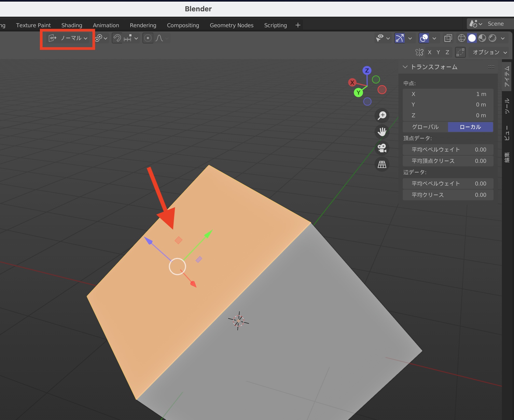
Task: Open the オプション dropdown
Action: point(489,52)
